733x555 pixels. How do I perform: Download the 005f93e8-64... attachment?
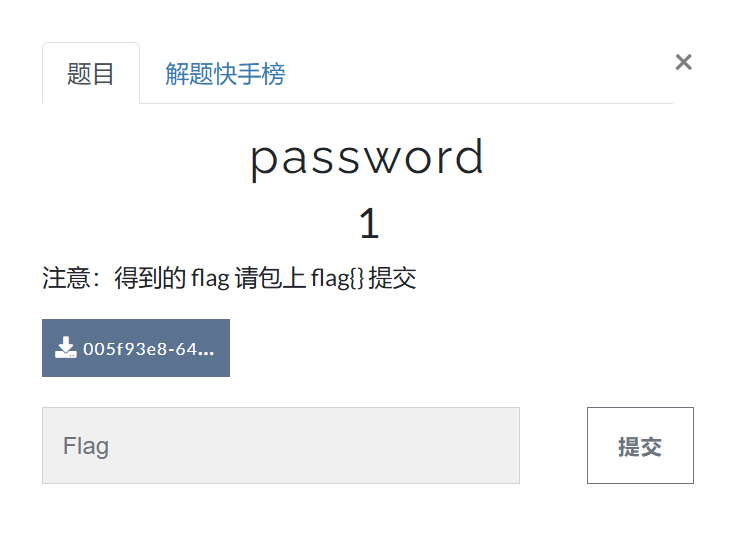[136, 348]
